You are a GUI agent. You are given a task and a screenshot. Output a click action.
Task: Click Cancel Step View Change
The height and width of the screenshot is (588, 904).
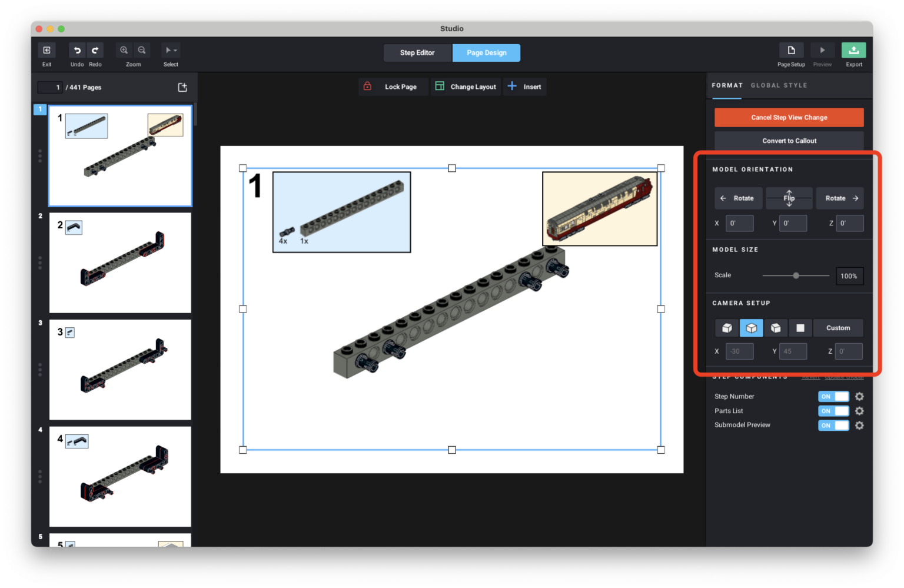[789, 117]
